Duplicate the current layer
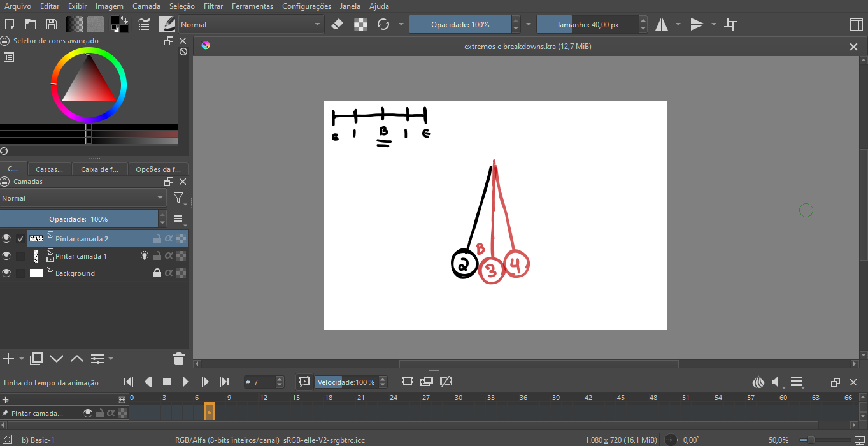The height and width of the screenshot is (446, 868). coord(36,359)
